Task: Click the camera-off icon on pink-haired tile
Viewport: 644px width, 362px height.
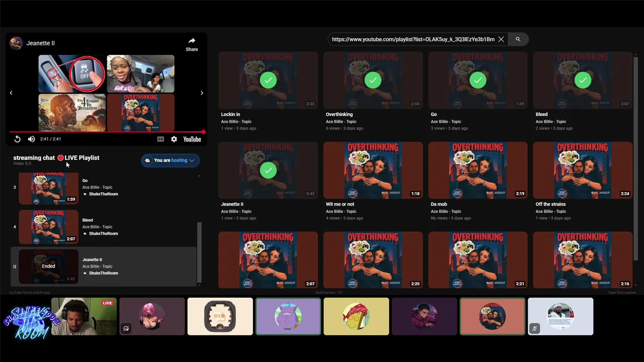Action: [126, 328]
